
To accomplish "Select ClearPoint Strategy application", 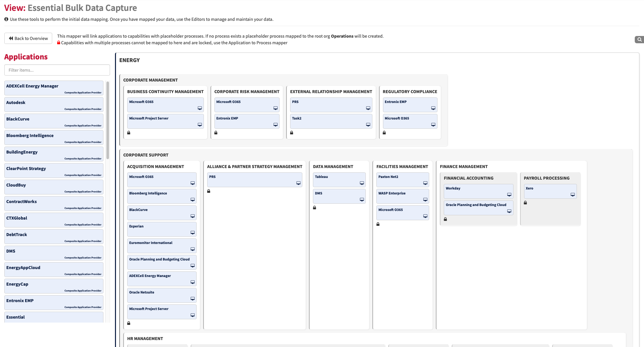I will (54, 171).
